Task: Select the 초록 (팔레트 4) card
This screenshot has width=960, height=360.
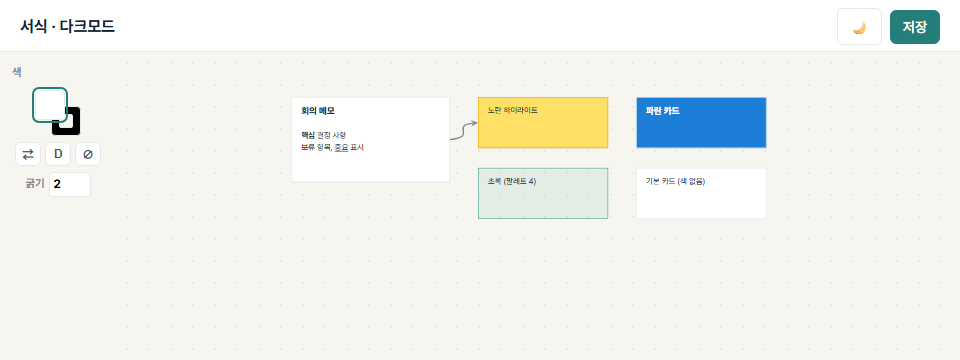Action: tap(543, 193)
